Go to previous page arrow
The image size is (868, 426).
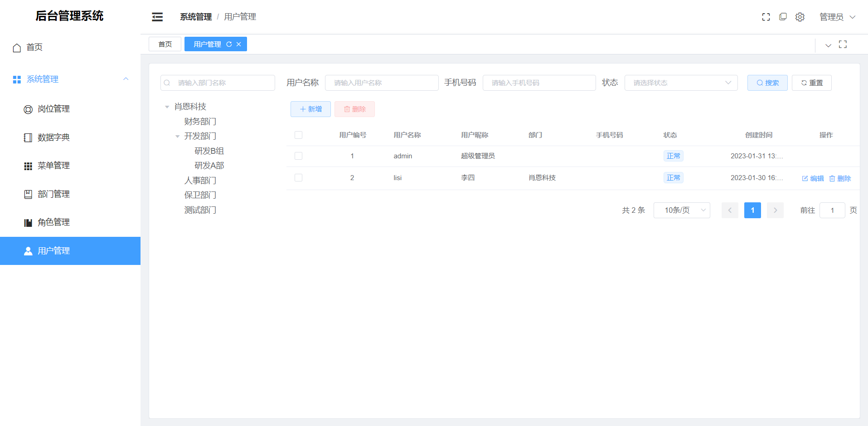click(730, 210)
